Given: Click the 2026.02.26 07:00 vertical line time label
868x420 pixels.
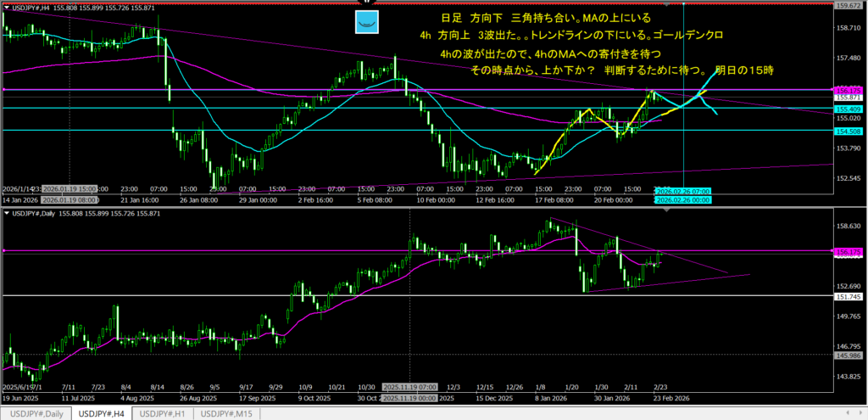Looking at the screenshot, I should [x=682, y=193].
